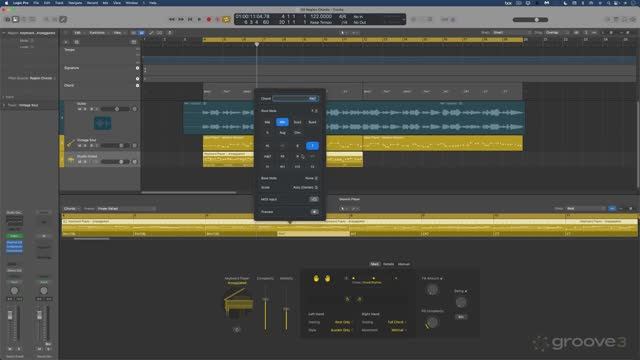Open the Logic Pro menu
Screen dimensions: 640x360
pos(20,3)
